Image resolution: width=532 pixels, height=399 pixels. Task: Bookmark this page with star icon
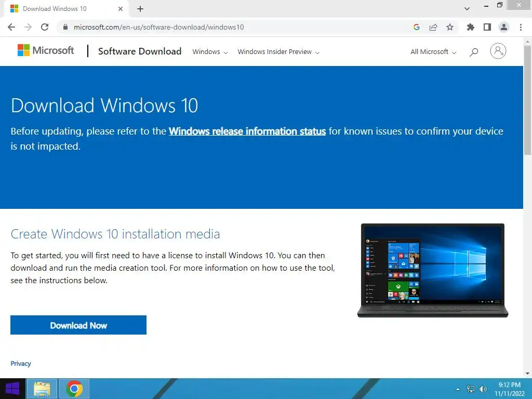[450, 27]
